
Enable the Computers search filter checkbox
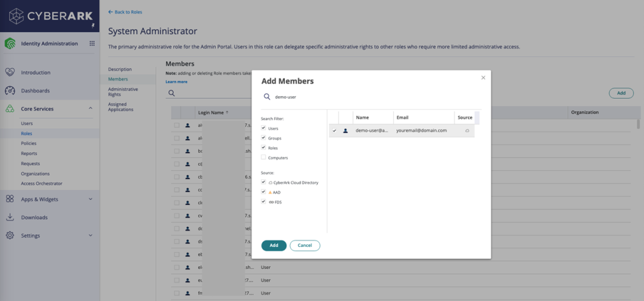pyautogui.click(x=264, y=157)
